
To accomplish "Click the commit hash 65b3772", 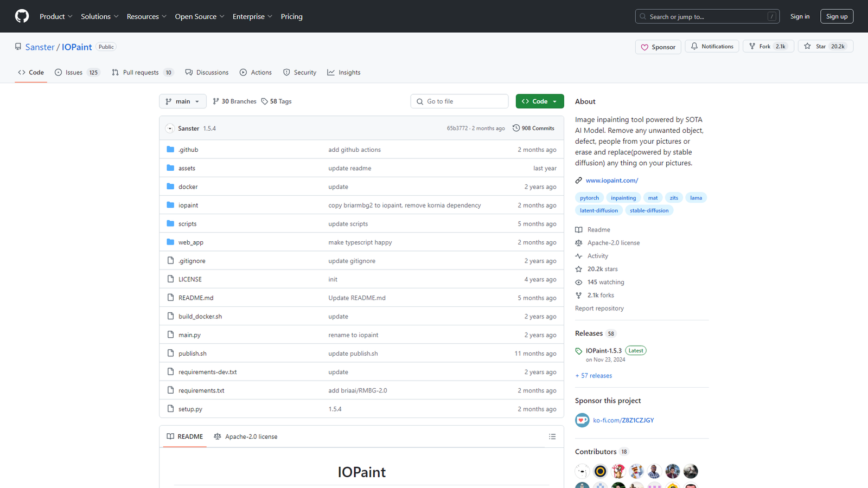I will pos(457,129).
